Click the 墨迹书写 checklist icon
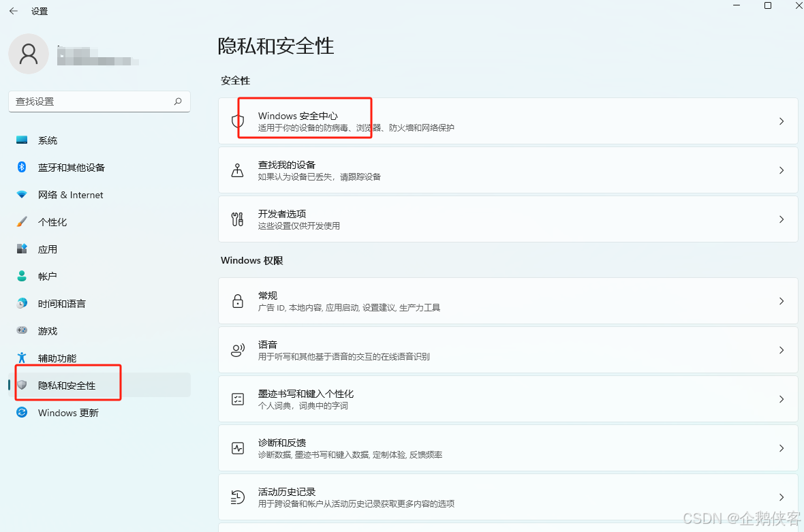The height and width of the screenshot is (532, 804). [x=237, y=399]
